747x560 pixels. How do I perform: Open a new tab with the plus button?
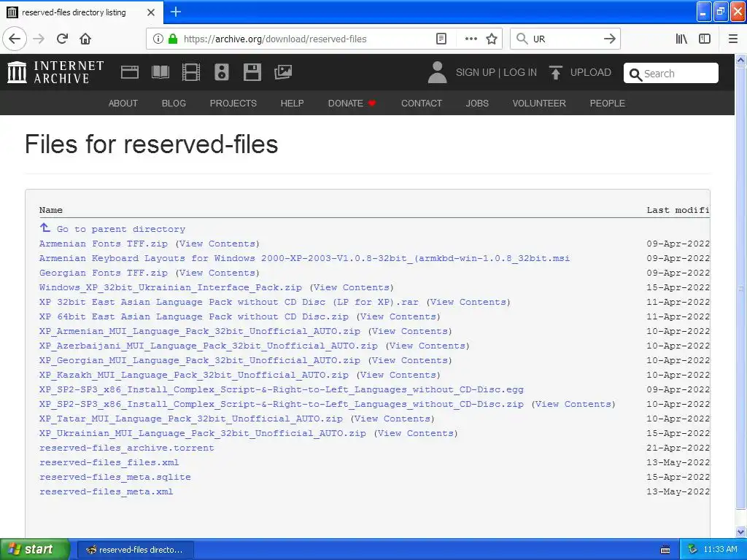(176, 12)
